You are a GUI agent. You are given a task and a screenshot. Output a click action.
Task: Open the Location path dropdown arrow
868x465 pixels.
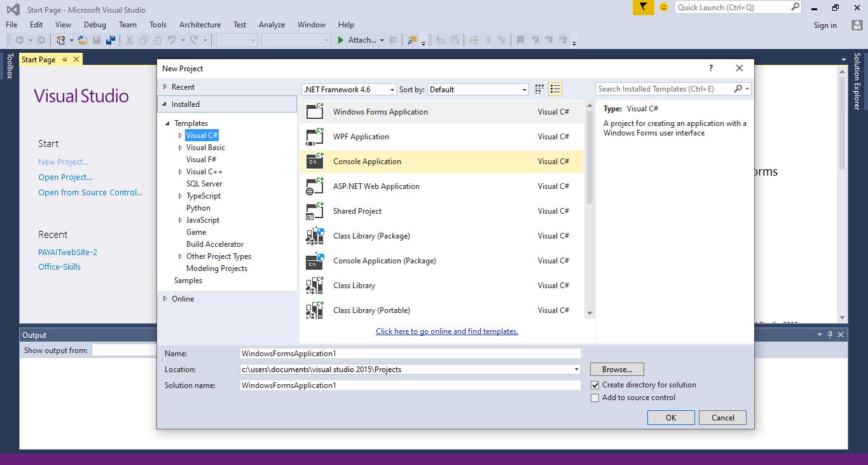(576, 369)
